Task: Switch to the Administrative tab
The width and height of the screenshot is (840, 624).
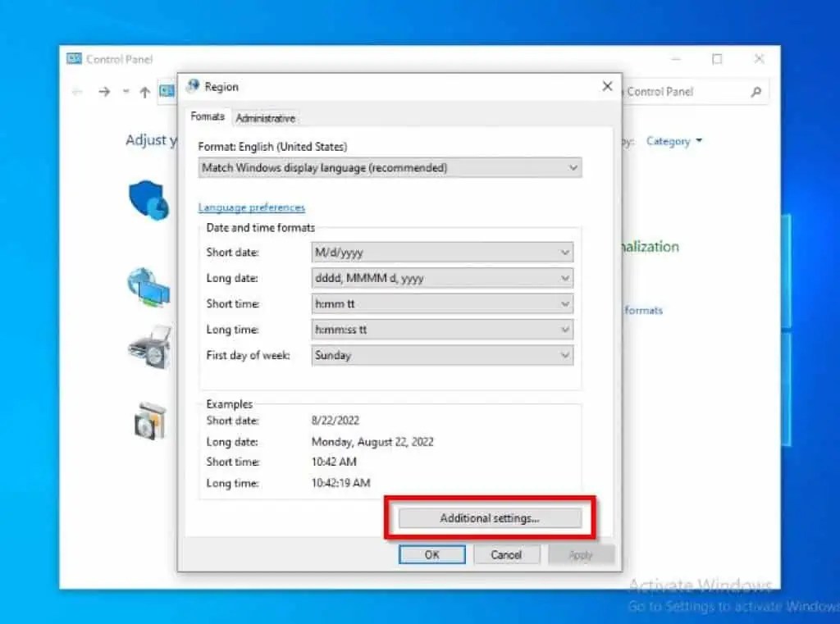Action: click(265, 117)
